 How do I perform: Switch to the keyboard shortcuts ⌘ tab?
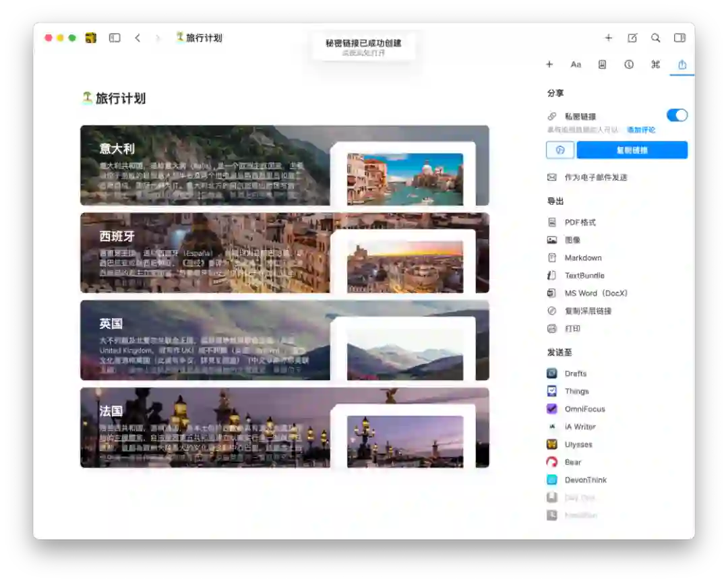point(655,65)
